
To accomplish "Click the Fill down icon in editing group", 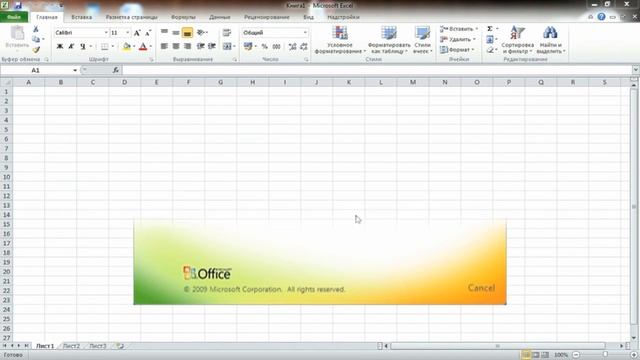I will (x=490, y=39).
